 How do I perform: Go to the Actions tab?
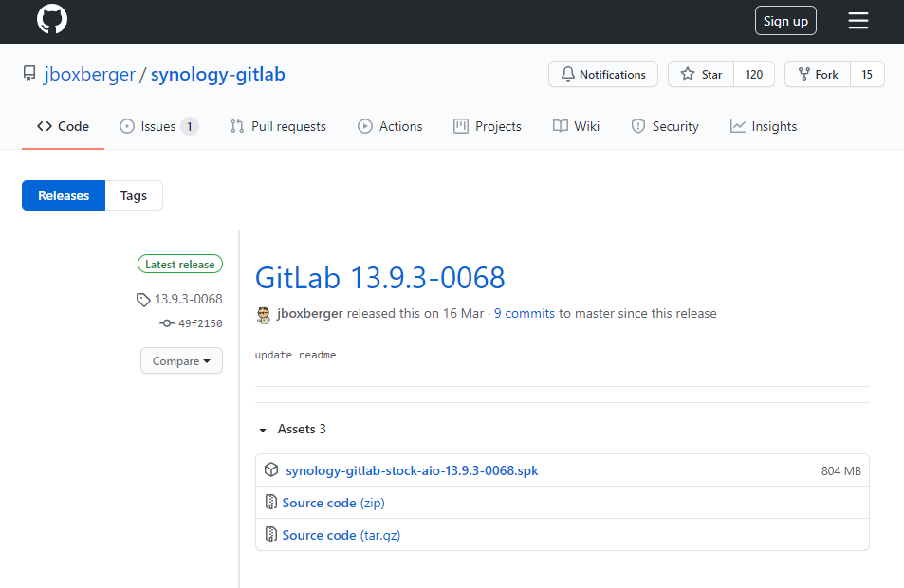click(x=390, y=126)
